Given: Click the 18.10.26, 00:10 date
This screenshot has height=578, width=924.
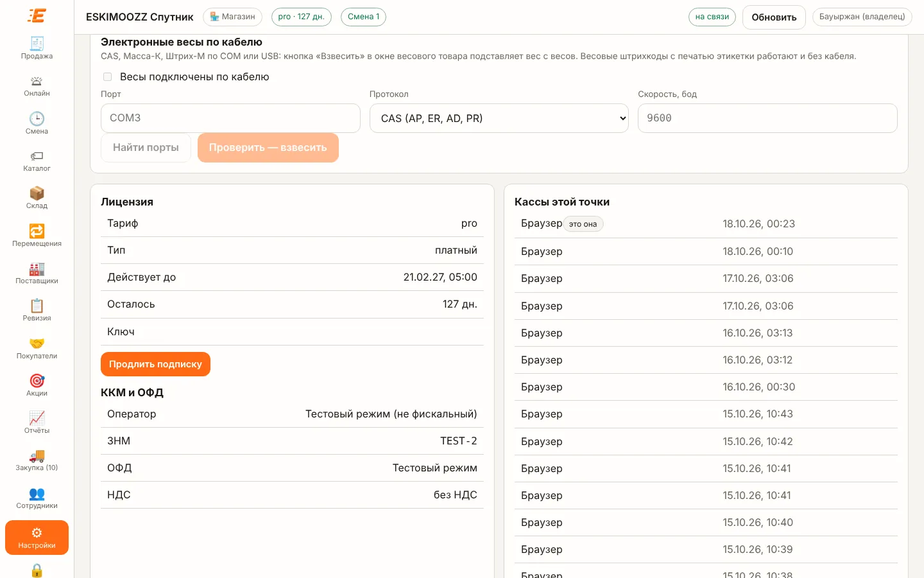Looking at the screenshot, I should (x=758, y=251).
